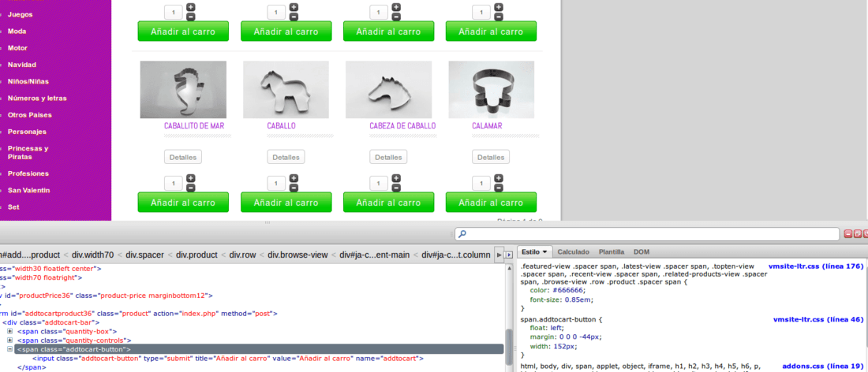
Task: Open the Moda category in the sidebar
Action: [17, 32]
